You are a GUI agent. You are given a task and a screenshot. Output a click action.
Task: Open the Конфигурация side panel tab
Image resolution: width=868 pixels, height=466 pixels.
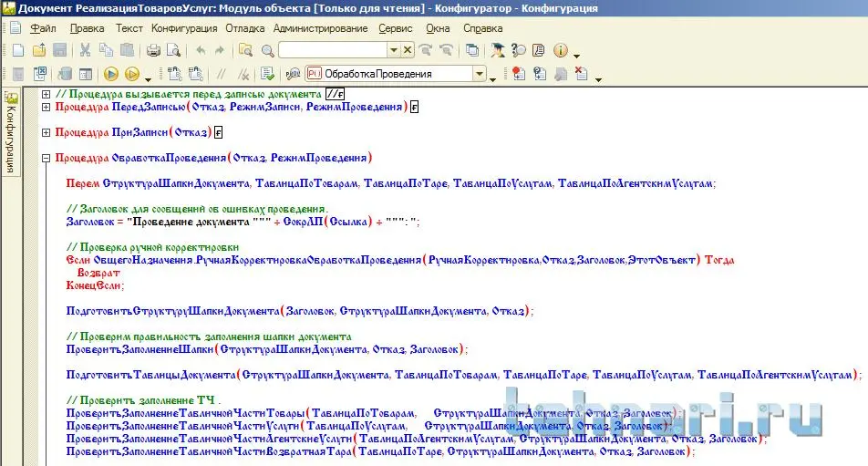(x=11, y=133)
